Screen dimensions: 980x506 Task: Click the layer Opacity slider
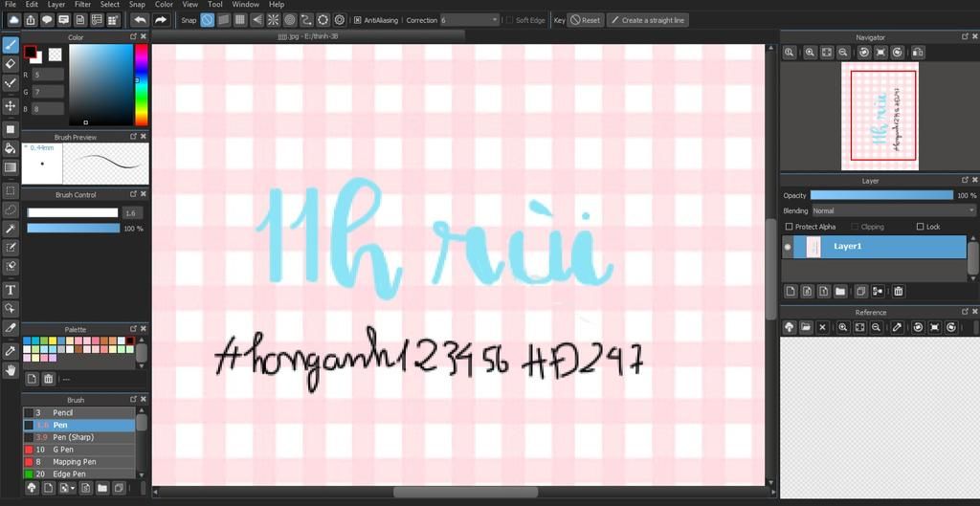click(x=881, y=195)
